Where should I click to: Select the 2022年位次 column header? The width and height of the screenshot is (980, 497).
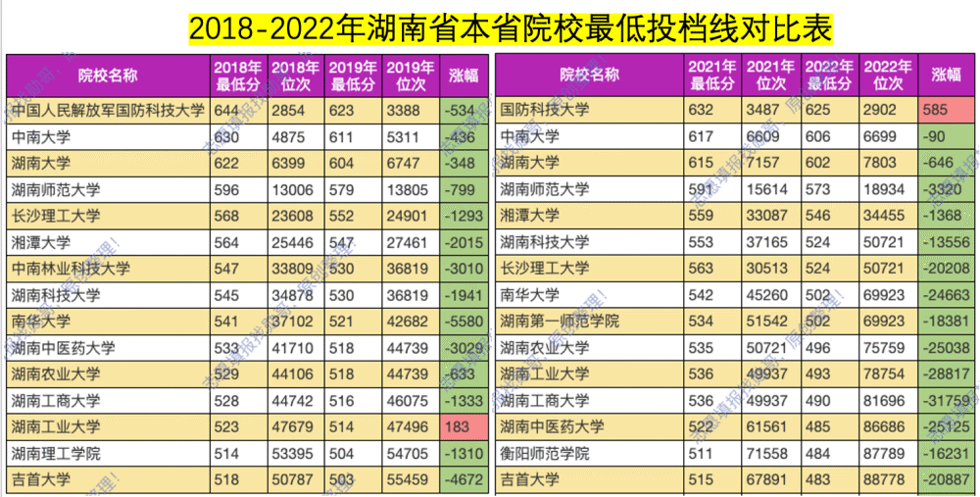(888, 75)
